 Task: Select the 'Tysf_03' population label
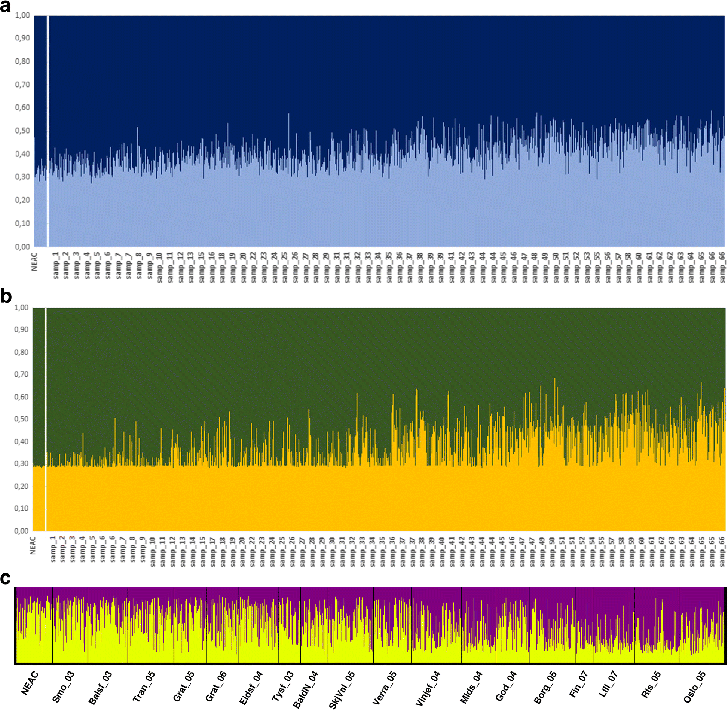click(x=283, y=686)
